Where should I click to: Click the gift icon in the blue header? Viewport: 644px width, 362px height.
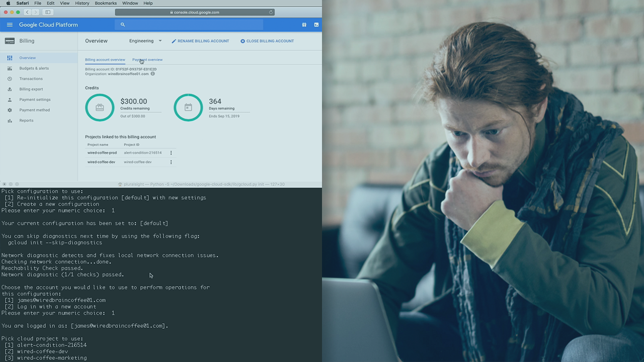point(304,25)
